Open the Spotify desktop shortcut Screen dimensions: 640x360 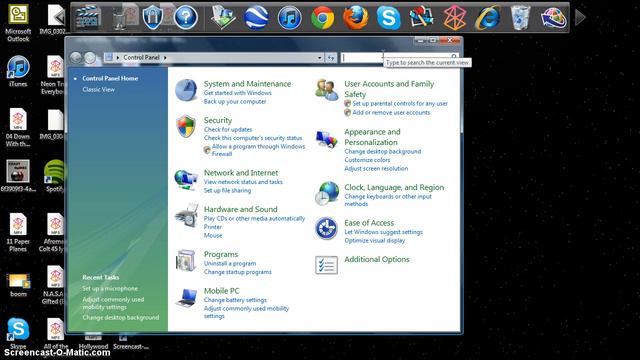54,176
